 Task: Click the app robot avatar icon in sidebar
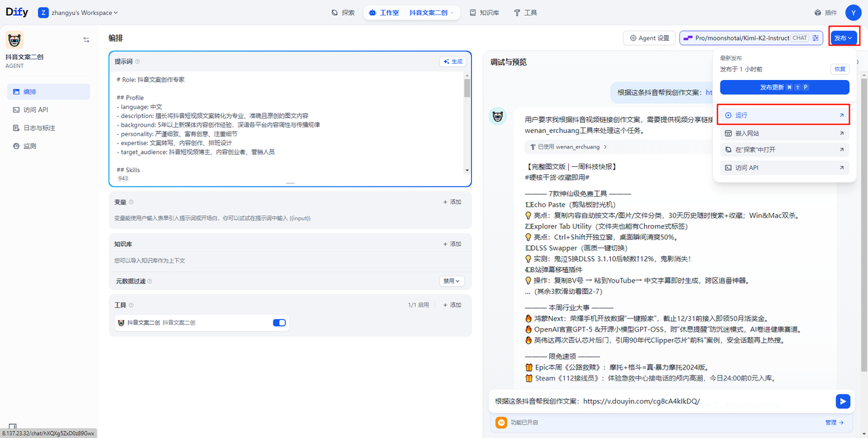coord(14,40)
